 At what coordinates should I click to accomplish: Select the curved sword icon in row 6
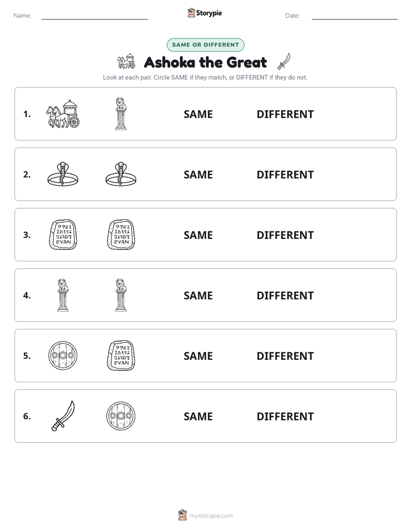63,416
